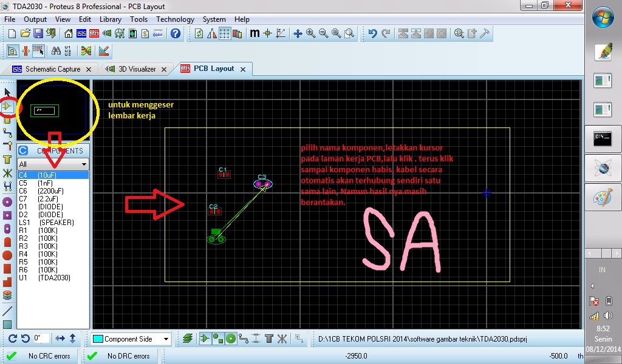The image size is (622, 364).
Task: Toggle the false origin crosshair button
Action: (x=267, y=33)
